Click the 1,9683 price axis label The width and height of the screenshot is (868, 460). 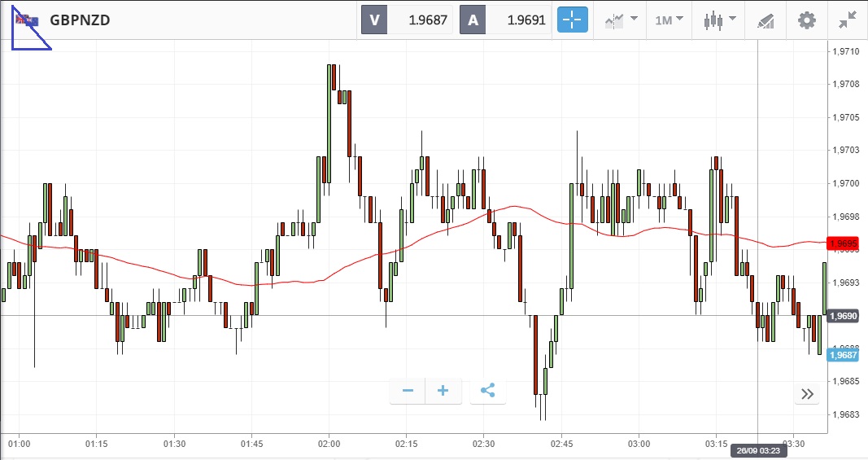[846, 414]
